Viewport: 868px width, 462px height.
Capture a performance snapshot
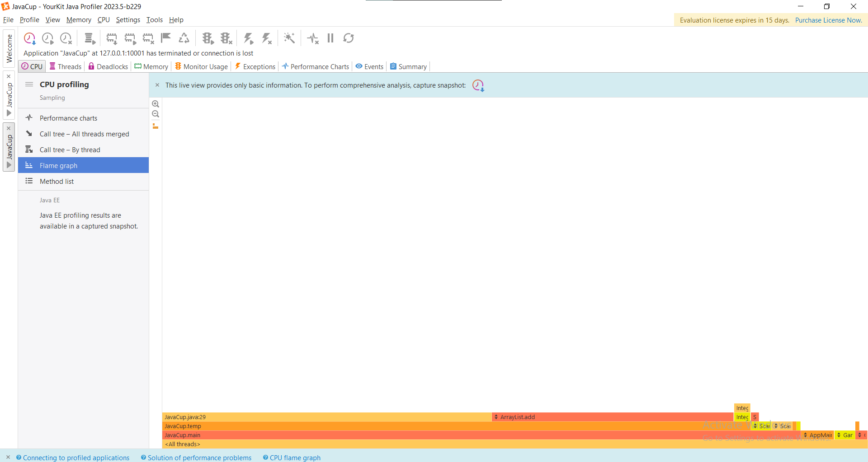(29, 38)
